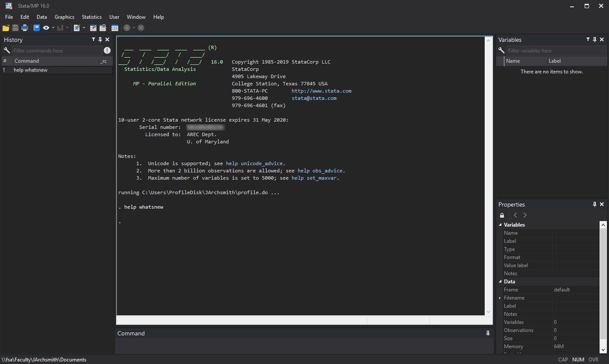Click the Results window scroll up arrow

(x=488, y=40)
